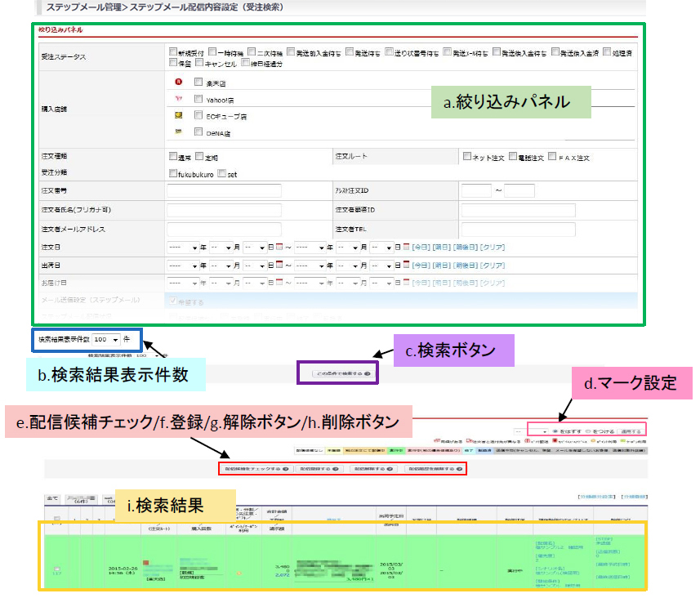
Task: Tick the checkbox in result row 117
Action: click(56, 569)
